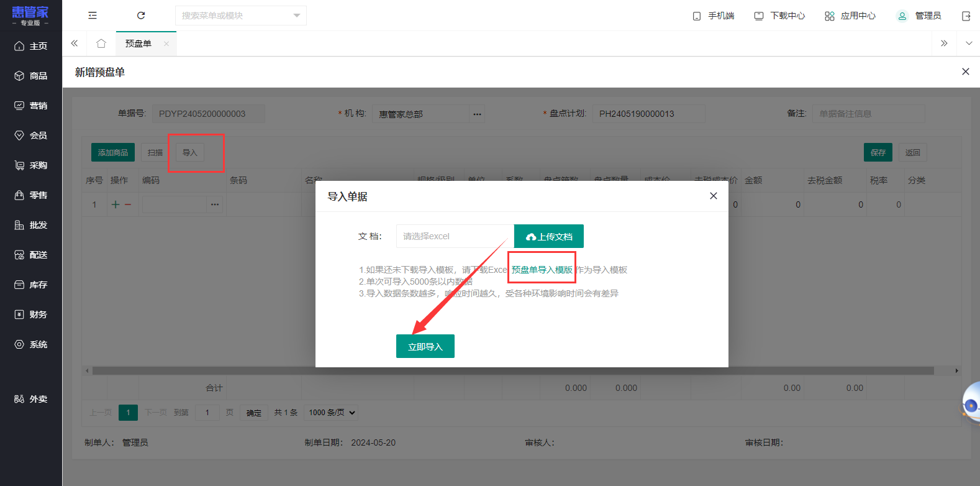Click the refresh icon in top bar

tap(141, 16)
